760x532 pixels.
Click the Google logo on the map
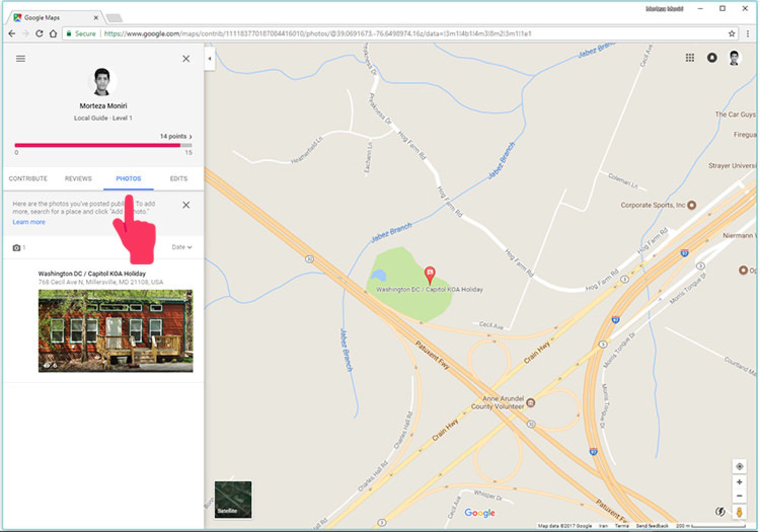(479, 513)
